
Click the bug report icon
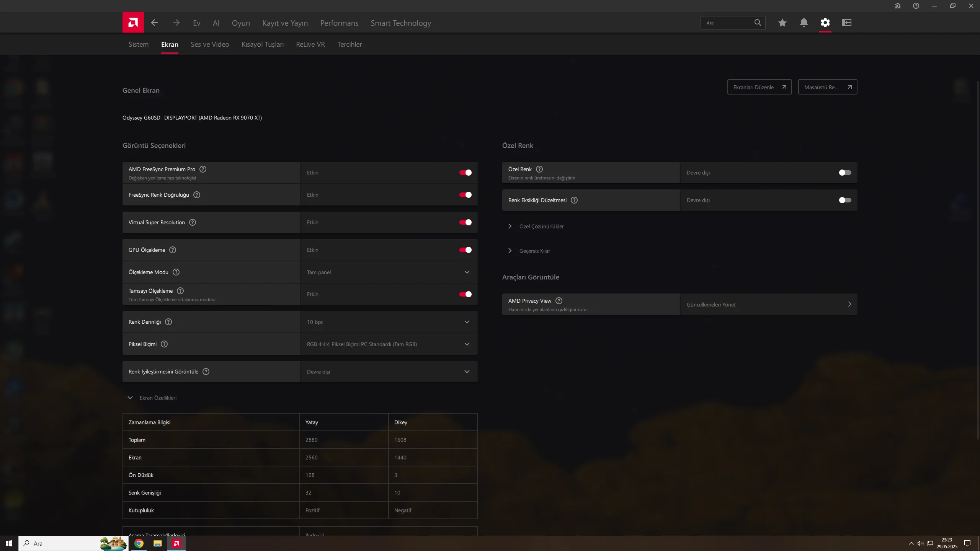coord(897,6)
